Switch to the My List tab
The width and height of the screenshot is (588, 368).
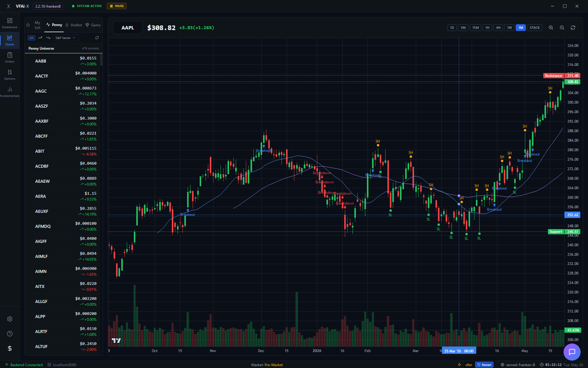tap(37, 25)
